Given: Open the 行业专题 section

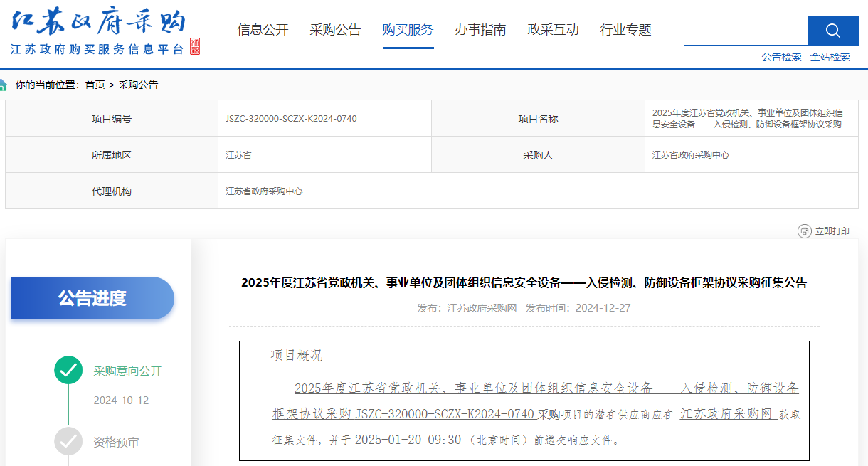Looking at the screenshot, I should (625, 30).
